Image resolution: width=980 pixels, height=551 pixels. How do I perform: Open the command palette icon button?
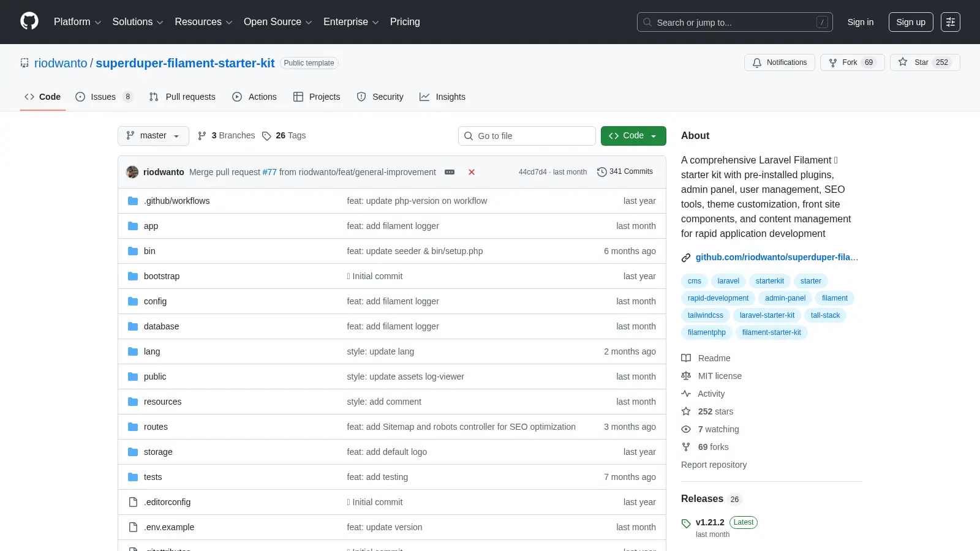951,22
